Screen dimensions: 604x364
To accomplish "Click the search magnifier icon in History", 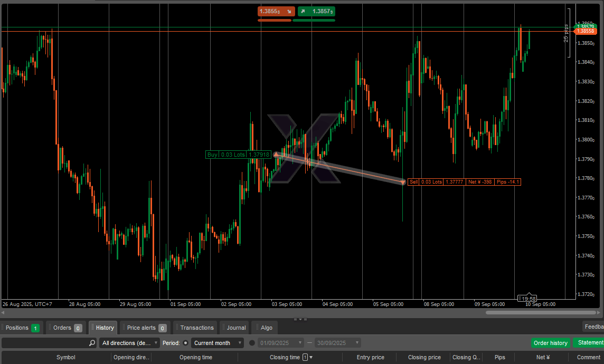I will 92,343.
